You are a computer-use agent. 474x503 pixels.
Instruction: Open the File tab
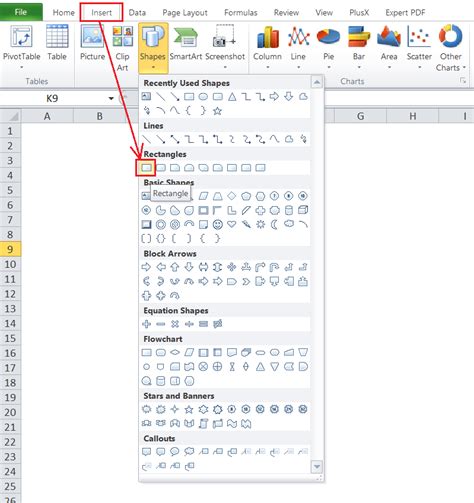coord(21,12)
